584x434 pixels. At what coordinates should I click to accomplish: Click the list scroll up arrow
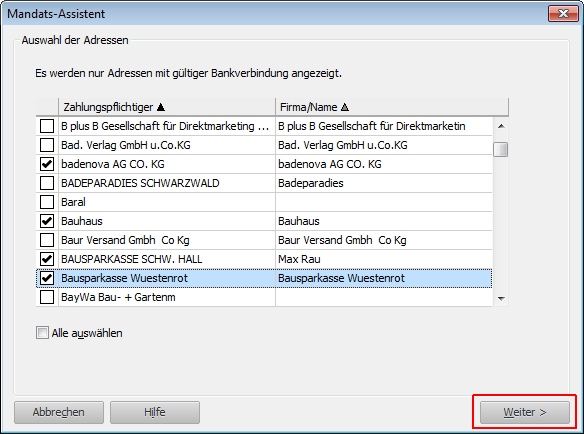(501, 126)
